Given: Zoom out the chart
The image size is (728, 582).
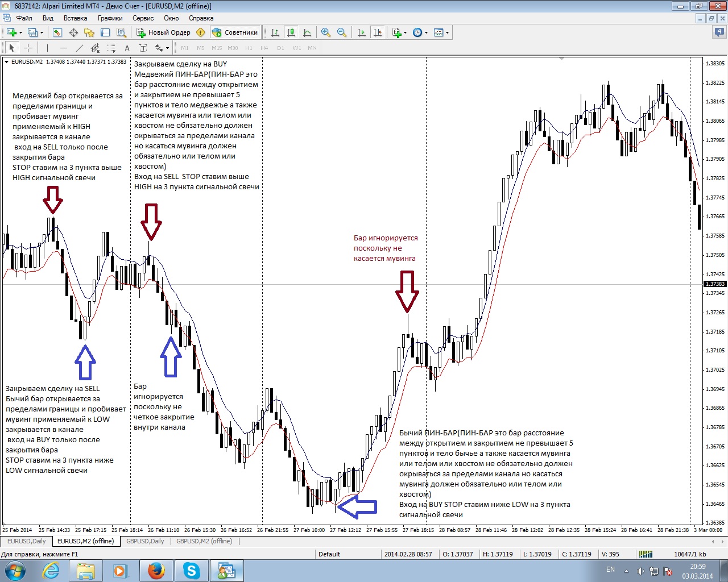Looking at the screenshot, I should 342,32.
